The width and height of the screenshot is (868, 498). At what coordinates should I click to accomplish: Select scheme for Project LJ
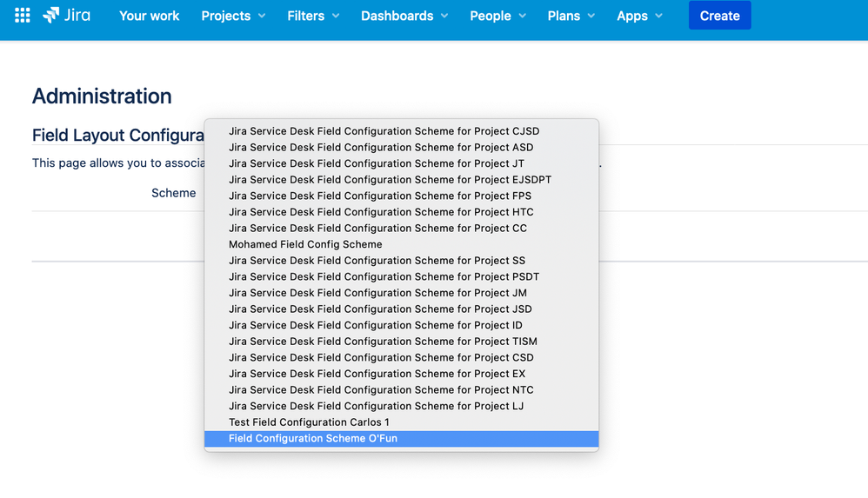(x=401, y=406)
